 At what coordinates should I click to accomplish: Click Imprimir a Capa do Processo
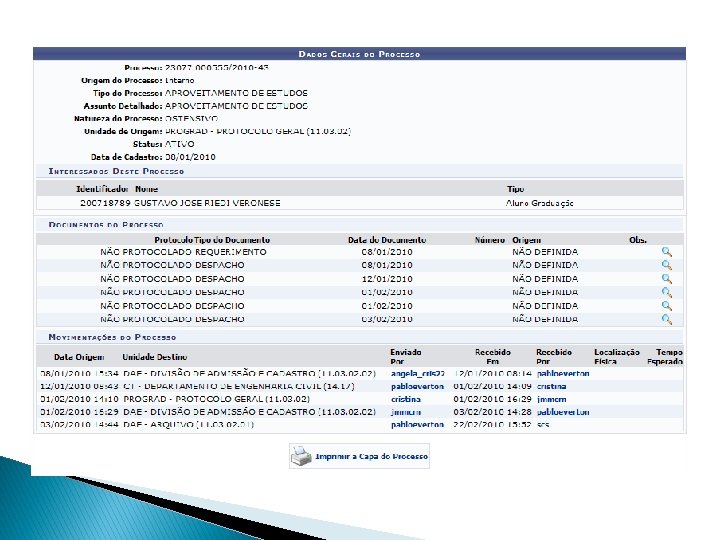click(x=371, y=456)
